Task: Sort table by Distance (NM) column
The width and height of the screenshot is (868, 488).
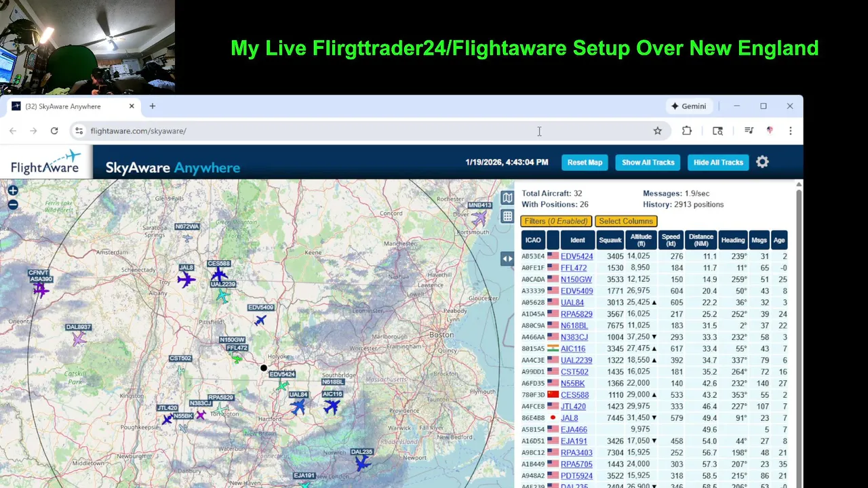Action: [701, 240]
